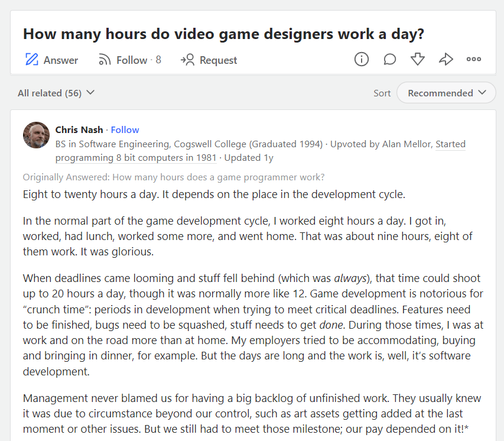This screenshot has width=504, height=441.
Task: Click the Follow question feed icon
Action: (x=105, y=60)
